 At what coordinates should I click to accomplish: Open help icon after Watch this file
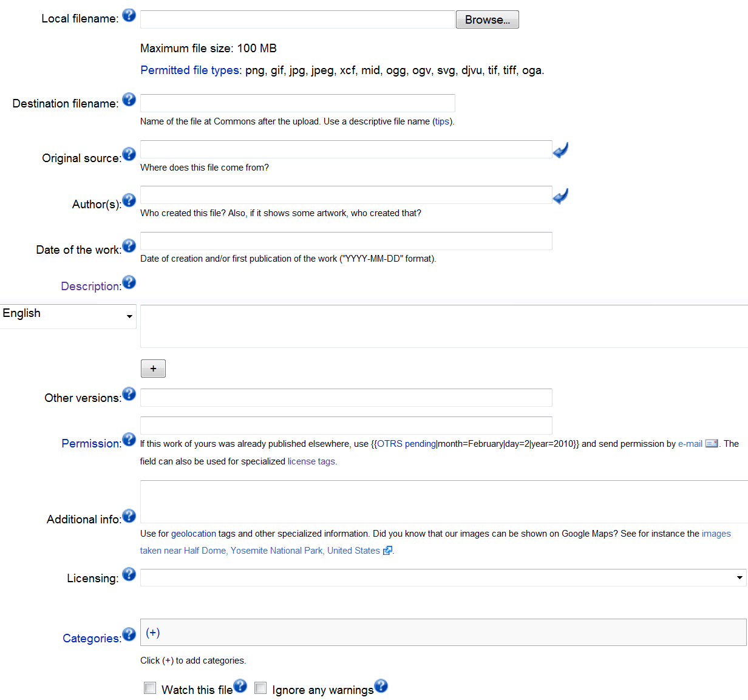tap(240, 686)
